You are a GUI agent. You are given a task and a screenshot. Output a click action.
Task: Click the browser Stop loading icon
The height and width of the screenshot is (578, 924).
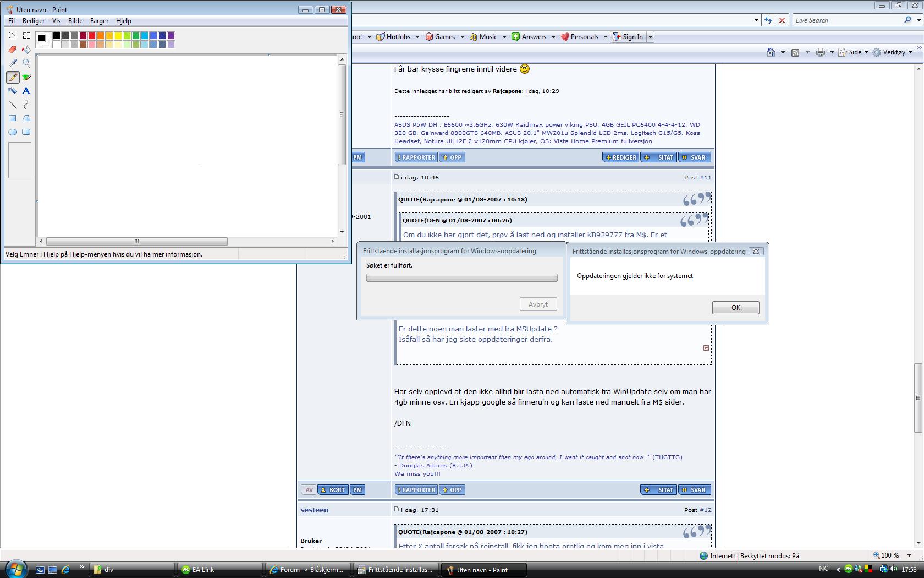[782, 20]
